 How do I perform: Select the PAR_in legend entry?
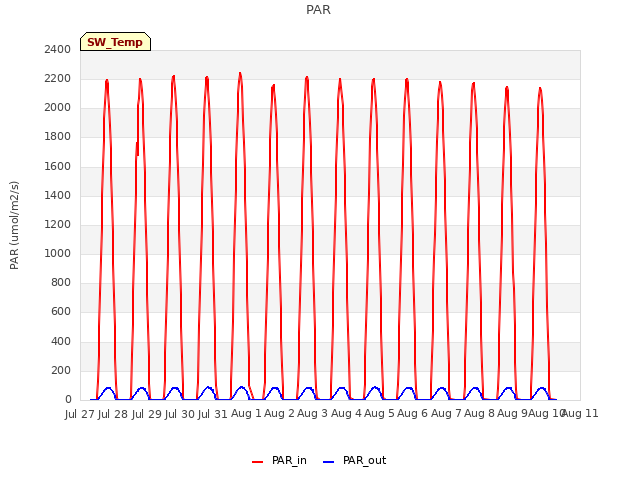point(279,460)
